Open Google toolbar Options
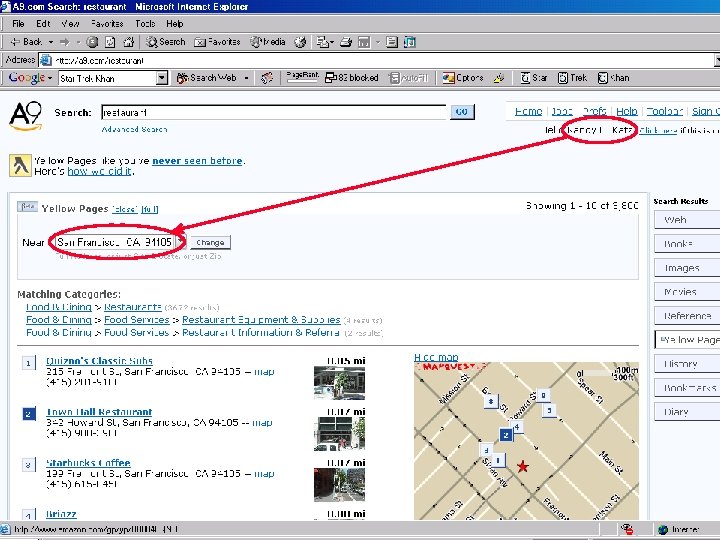 [x=463, y=78]
